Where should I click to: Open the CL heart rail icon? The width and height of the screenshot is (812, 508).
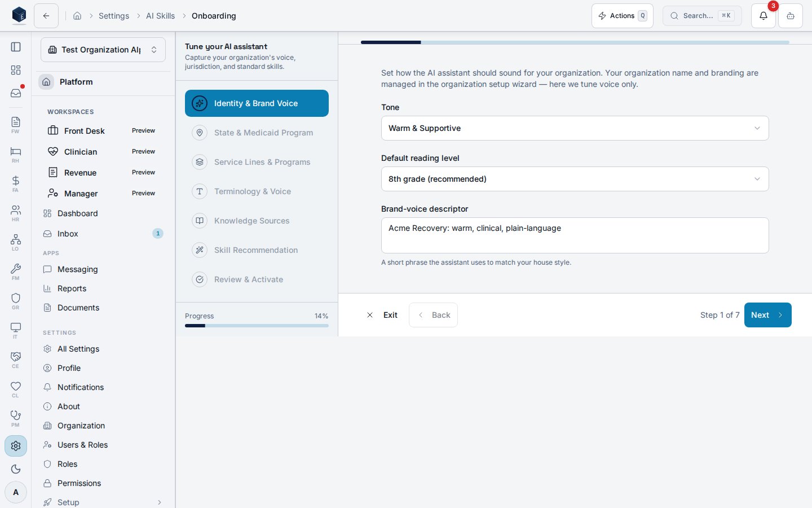click(16, 389)
